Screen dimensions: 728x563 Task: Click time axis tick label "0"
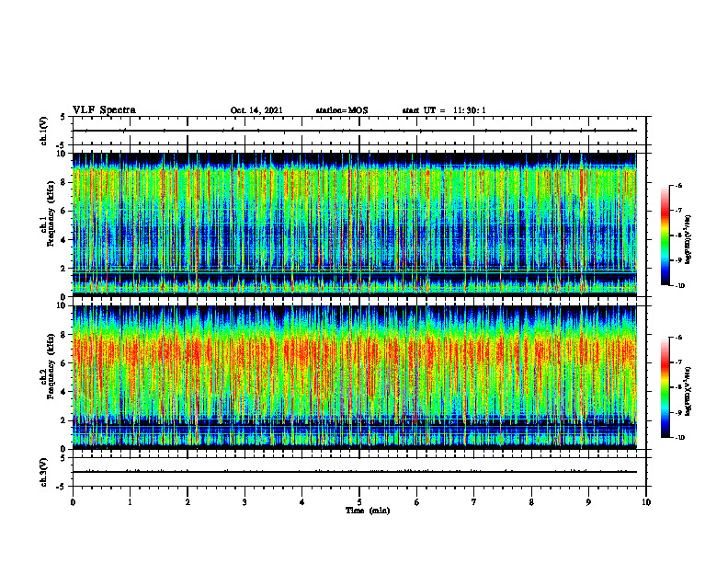73,502
